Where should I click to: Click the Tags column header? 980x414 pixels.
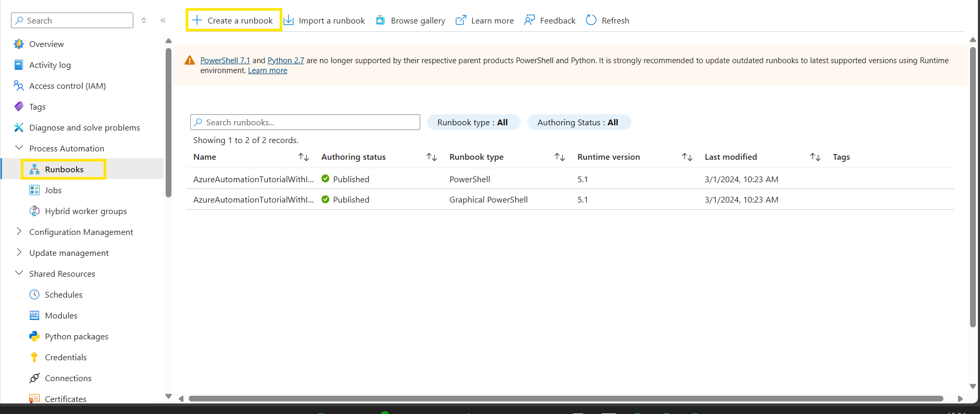click(841, 157)
